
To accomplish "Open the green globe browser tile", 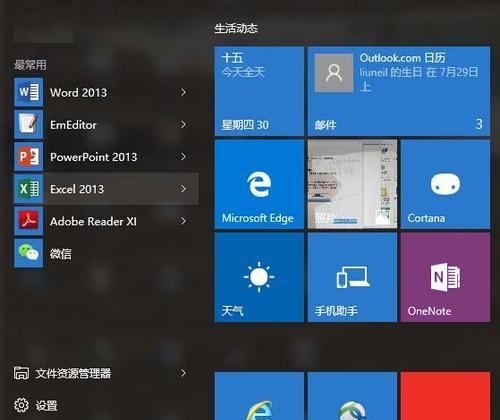I will tap(352, 396).
